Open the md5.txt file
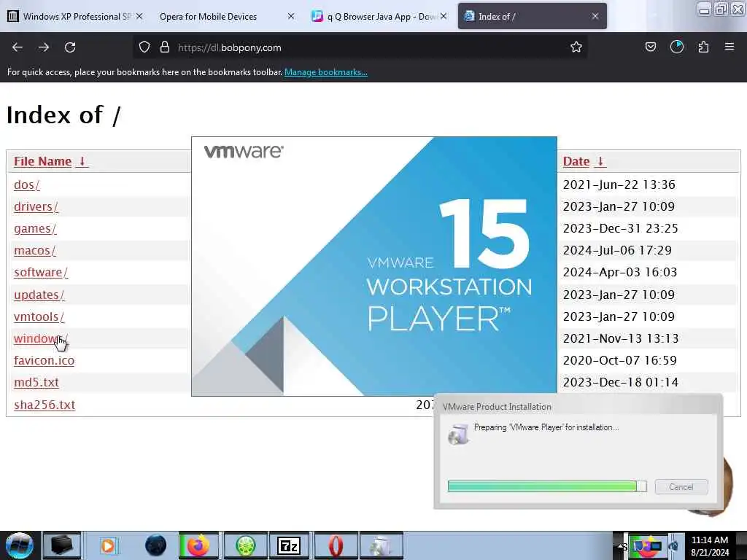This screenshot has height=560, width=747. (x=36, y=382)
